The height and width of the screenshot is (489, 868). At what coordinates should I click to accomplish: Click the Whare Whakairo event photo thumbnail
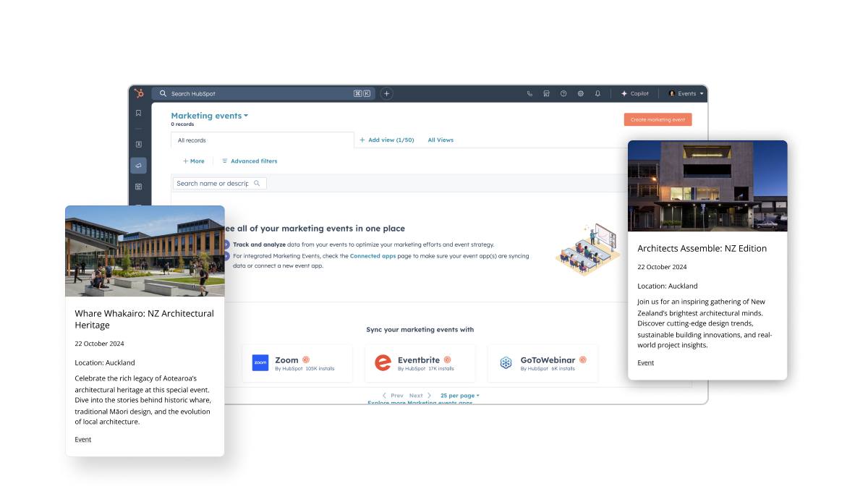(x=145, y=250)
